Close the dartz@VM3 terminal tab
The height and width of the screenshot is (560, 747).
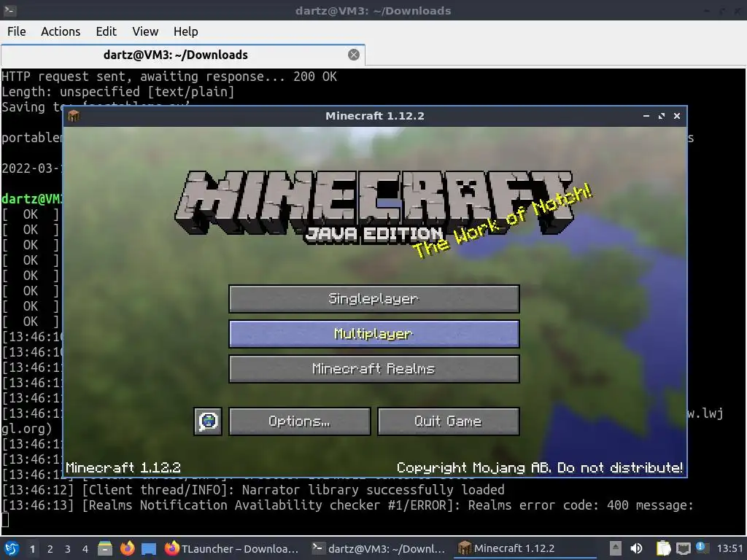tap(354, 55)
